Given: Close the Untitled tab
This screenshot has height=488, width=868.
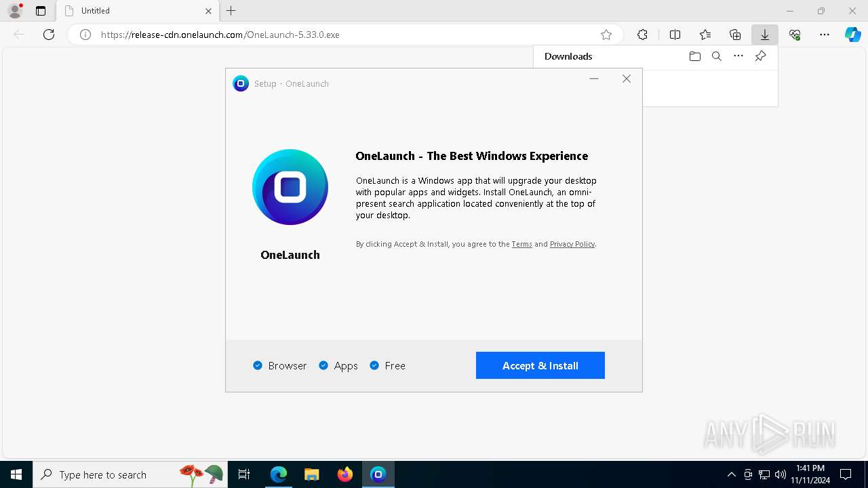Looking at the screenshot, I should tap(208, 11).
